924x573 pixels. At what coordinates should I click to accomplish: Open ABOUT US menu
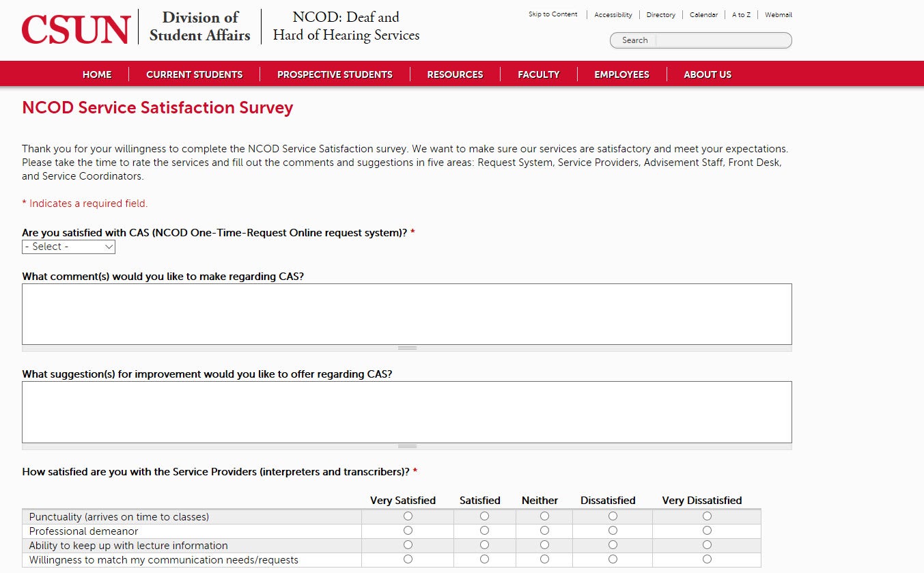click(708, 74)
